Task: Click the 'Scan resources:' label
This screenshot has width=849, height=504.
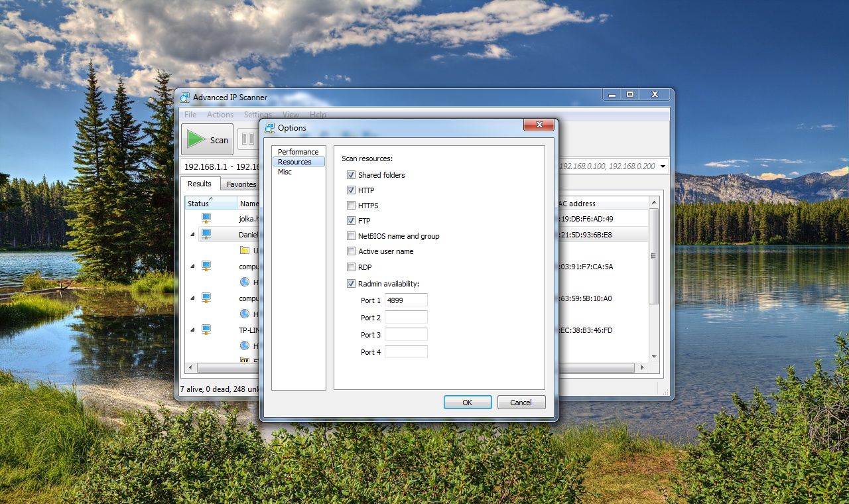Action: [367, 158]
